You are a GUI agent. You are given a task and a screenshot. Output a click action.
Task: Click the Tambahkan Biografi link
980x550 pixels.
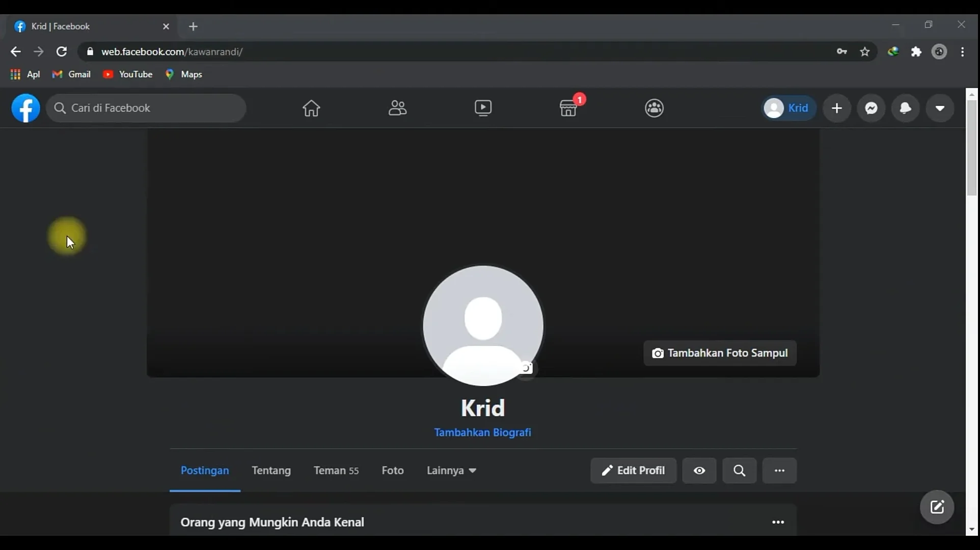[x=482, y=432]
